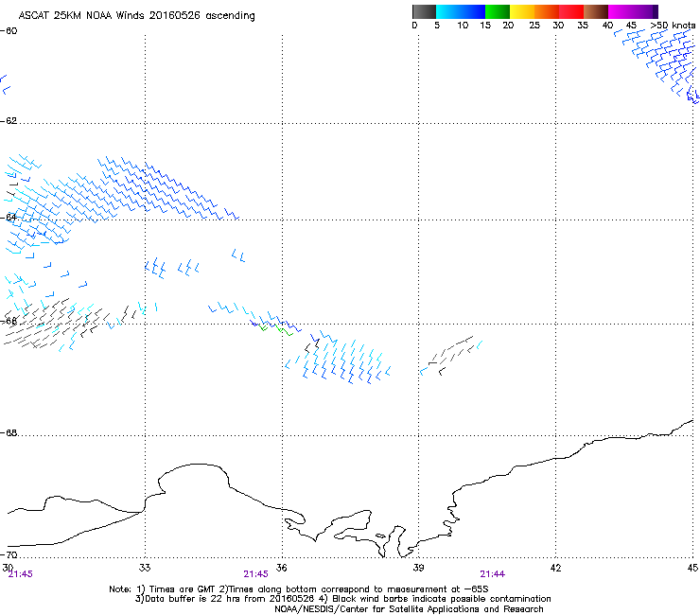Click the NOAA/NESDIS credit line

point(409,608)
